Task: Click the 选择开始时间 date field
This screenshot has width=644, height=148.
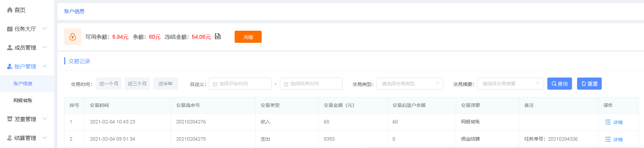Action: pyautogui.click(x=240, y=84)
